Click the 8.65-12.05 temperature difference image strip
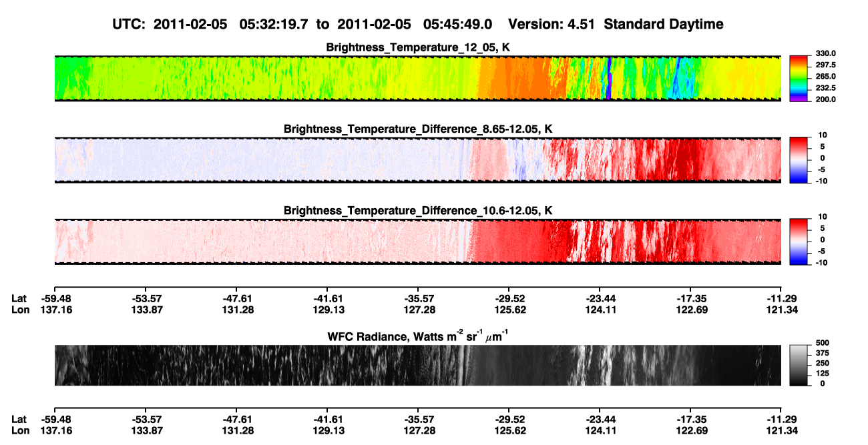The height and width of the screenshot is (445, 868). click(417, 159)
